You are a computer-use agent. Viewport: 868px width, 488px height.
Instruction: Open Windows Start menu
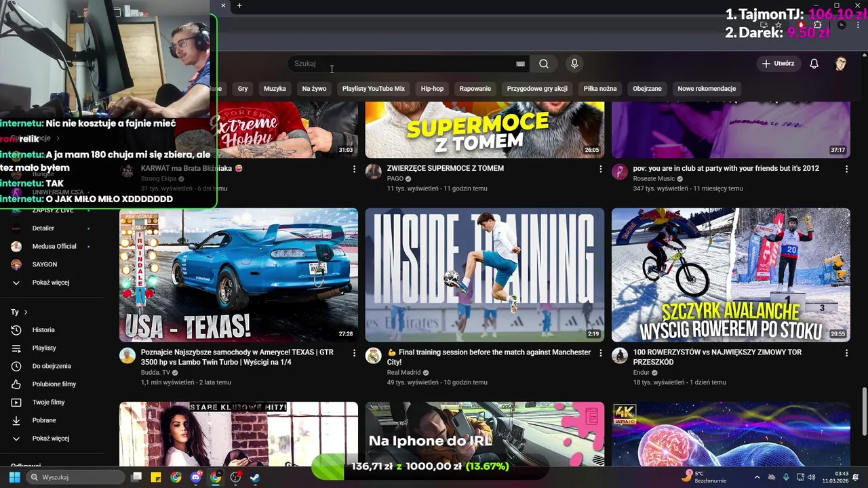click(14, 477)
